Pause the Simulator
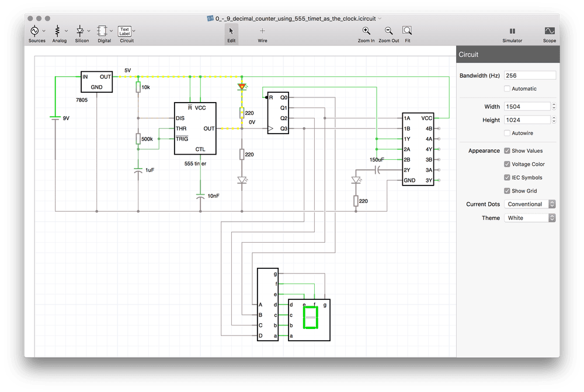584x392 pixels. coord(513,31)
